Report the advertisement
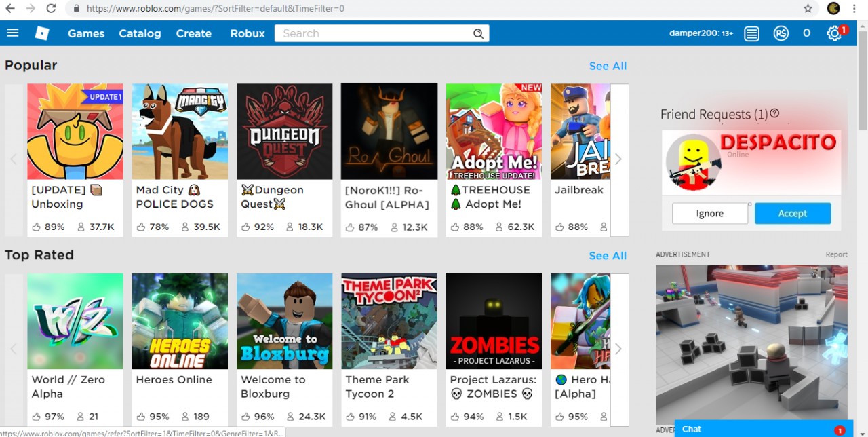Screen dimensions: 868x437 [x=836, y=254]
